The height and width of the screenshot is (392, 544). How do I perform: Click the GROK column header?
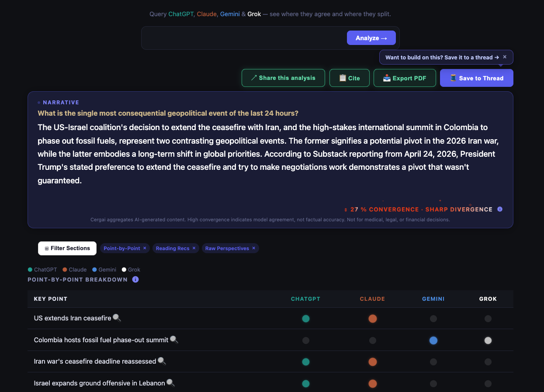click(x=488, y=299)
